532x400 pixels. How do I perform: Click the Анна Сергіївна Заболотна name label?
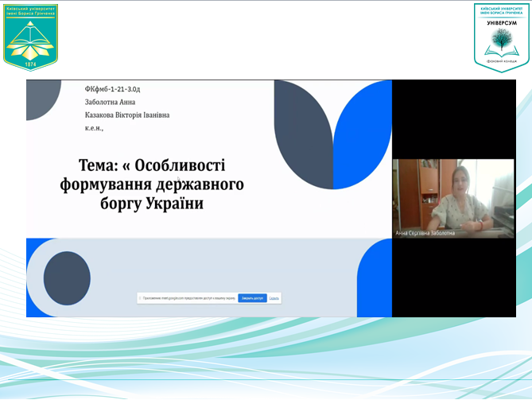425,233
